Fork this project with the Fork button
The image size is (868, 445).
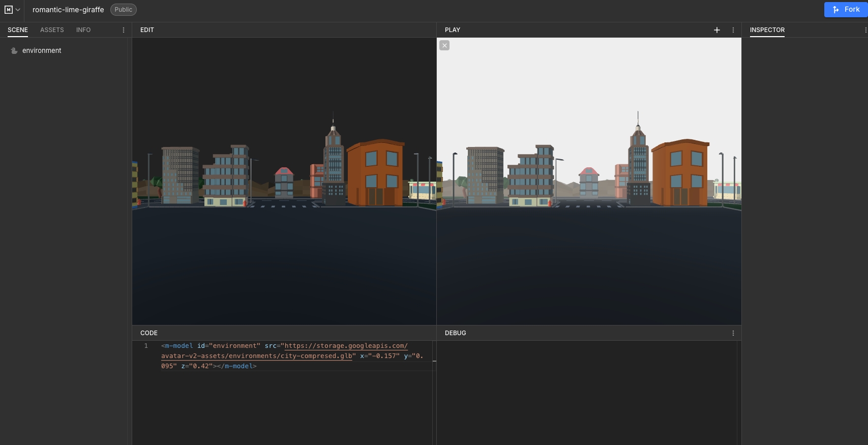click(846, 10)
